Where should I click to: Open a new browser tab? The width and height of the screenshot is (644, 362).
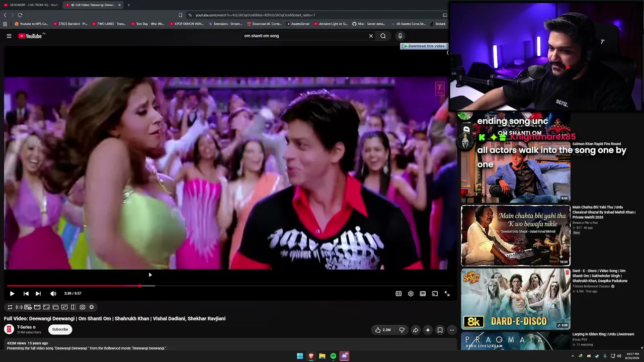pos(129,5)
